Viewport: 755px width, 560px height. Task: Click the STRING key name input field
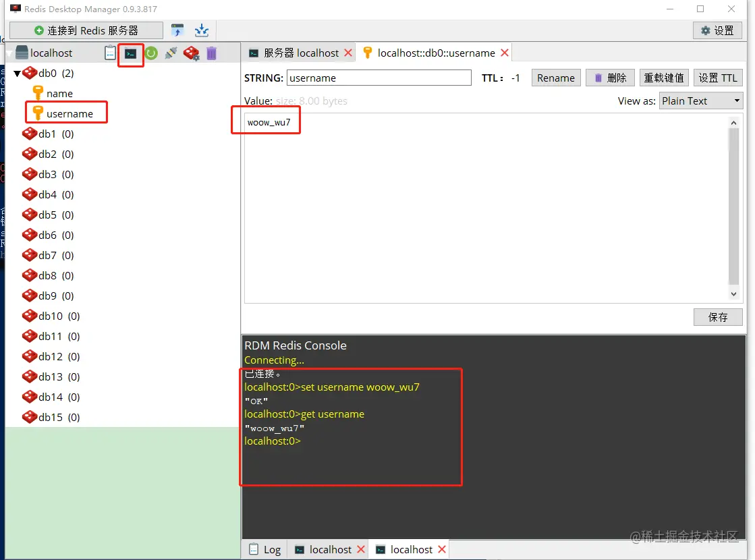pyautogui.click(x=379, y=78)
